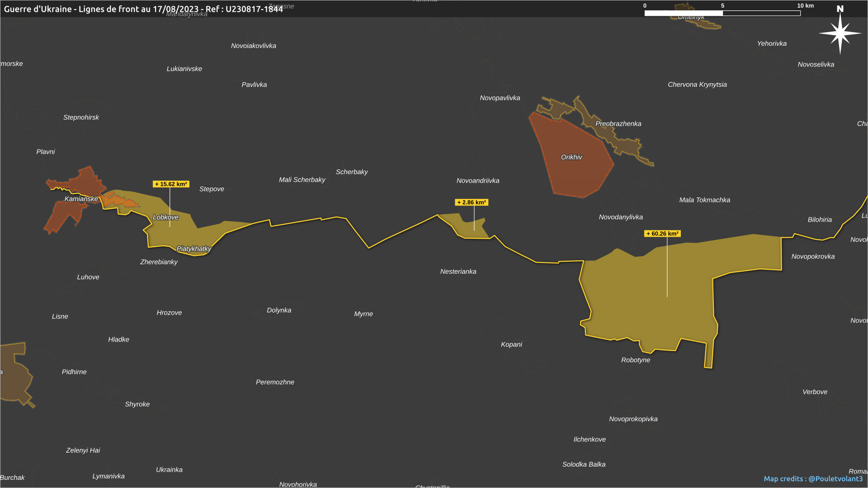Click the +60.26 km² area label
The height and width of the screenshot is (488, 868).
(662, 234)
